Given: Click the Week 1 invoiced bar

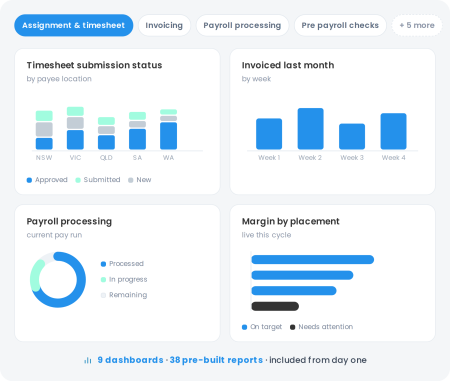Looking at the screenshot, I should click(x=269, y=134).
